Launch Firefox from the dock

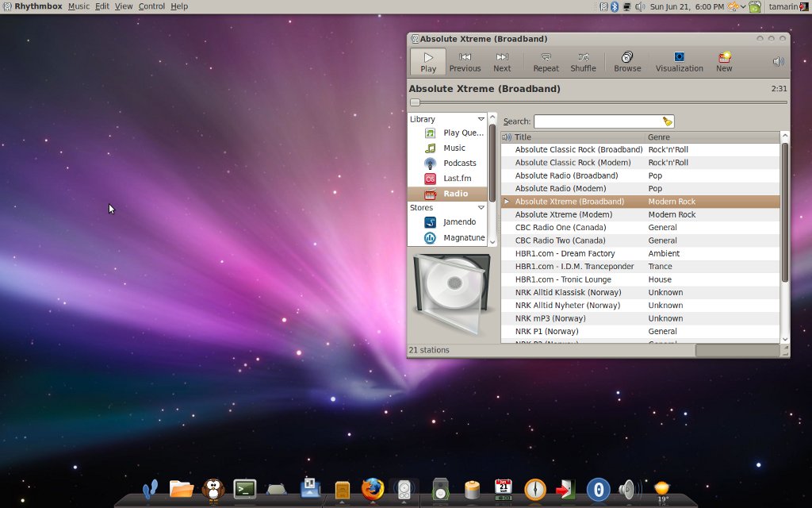coord(373,489)
